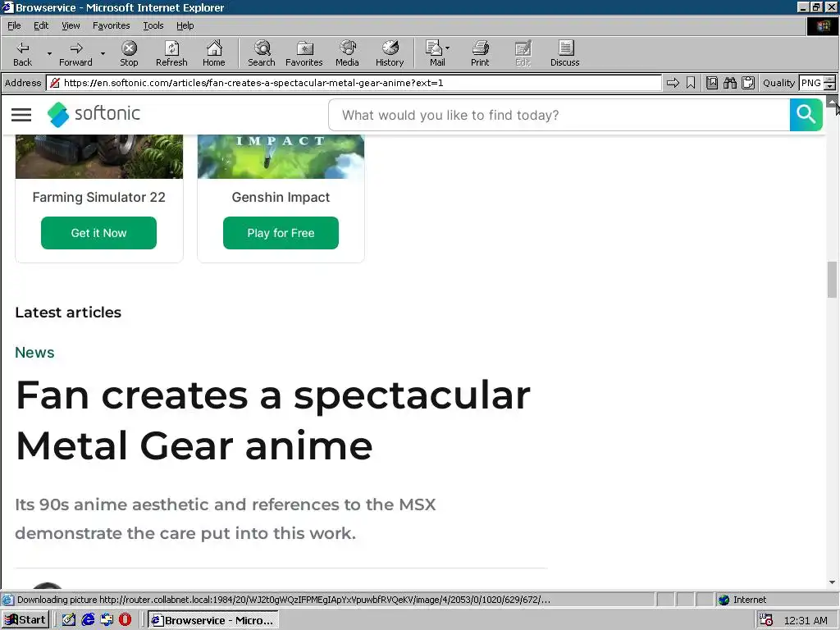
Task: Open the Favorites menu
Action: 111,25
